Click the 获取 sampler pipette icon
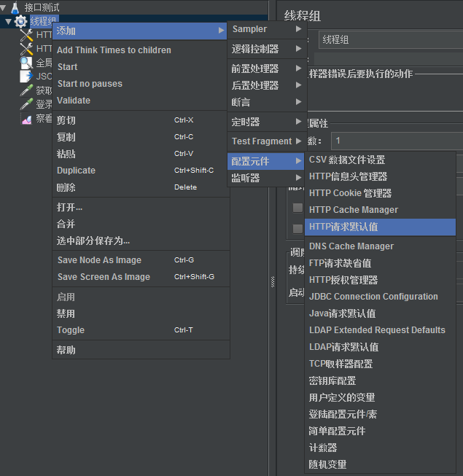 tap(26, 90)
